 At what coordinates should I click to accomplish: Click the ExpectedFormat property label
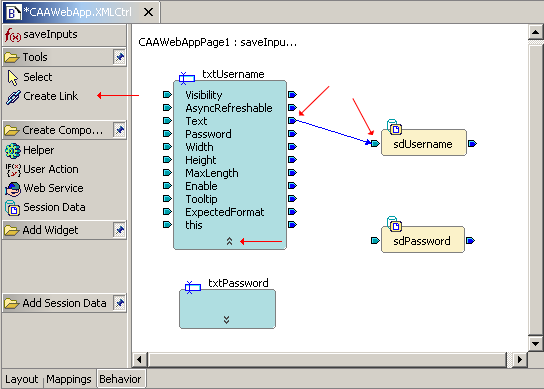click(224, 212)
